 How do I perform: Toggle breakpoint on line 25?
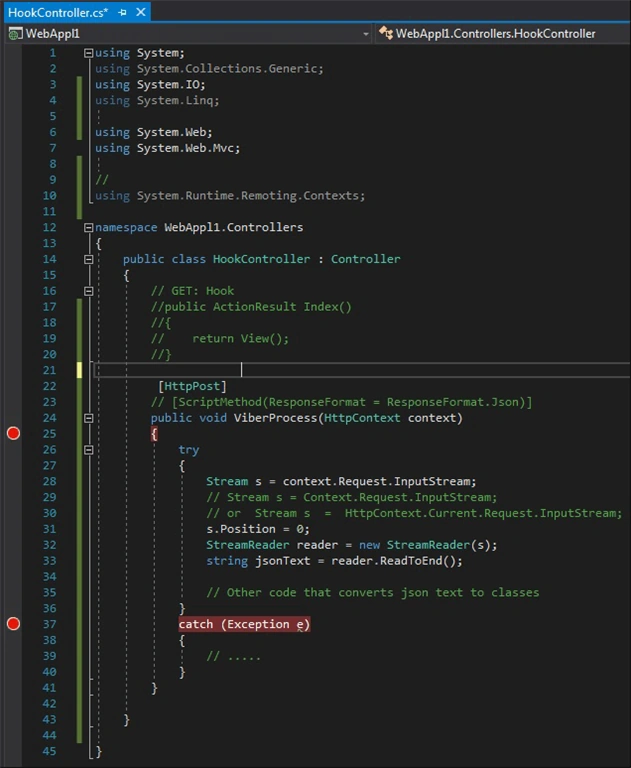click(13, 433)
